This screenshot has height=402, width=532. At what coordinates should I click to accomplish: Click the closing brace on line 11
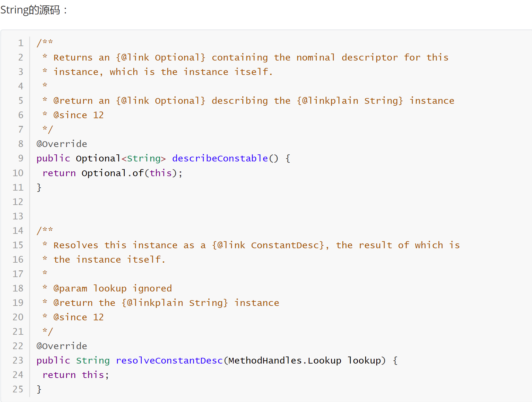click(x=39, y=187)
